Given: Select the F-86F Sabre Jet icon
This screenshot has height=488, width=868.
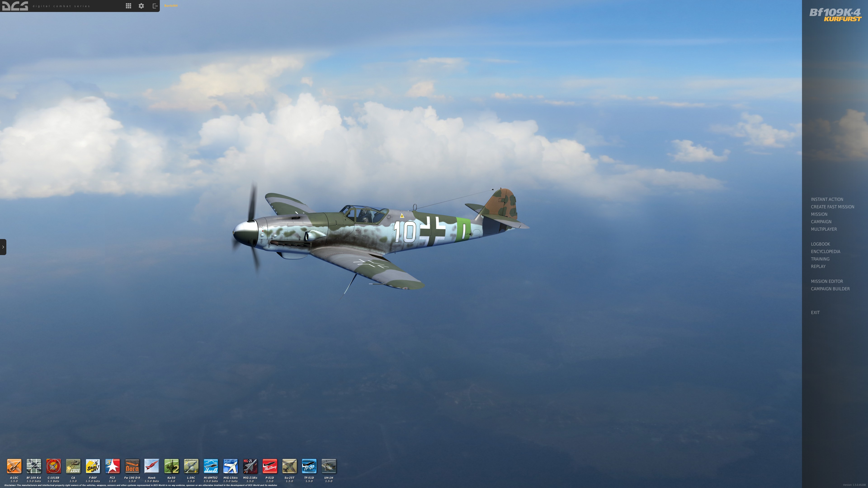Looking at the screenshot, I should tap(93, 466).
